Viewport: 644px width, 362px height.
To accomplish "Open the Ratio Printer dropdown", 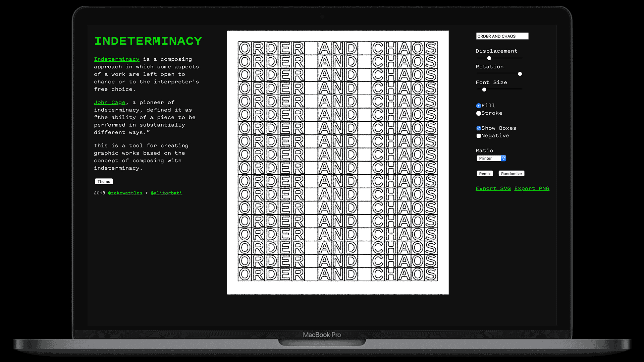I will pyautogui.click(x=491, y=158).
